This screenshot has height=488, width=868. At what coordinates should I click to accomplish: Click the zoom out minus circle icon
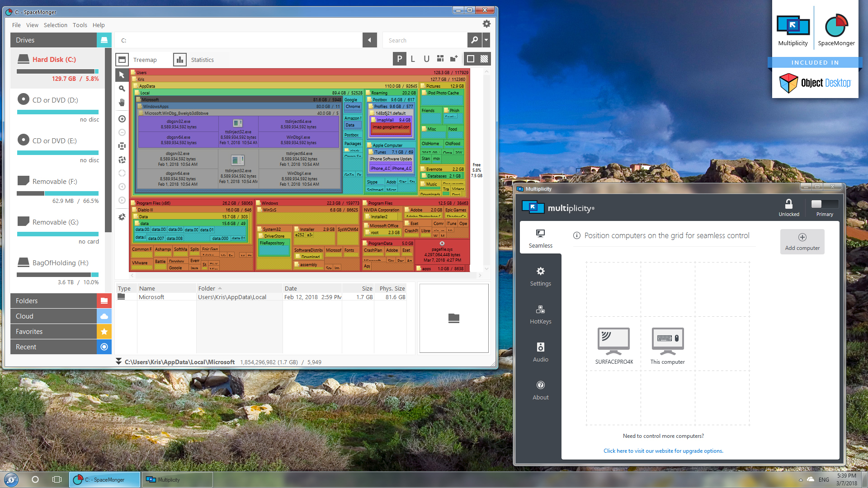[122, 132]
